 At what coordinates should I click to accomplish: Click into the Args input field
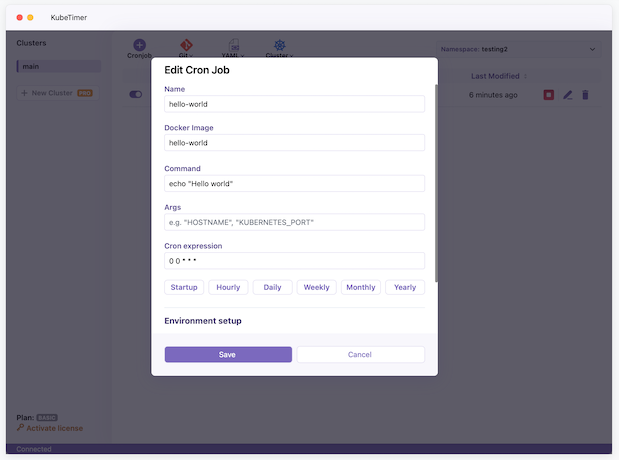coord(294,222)
